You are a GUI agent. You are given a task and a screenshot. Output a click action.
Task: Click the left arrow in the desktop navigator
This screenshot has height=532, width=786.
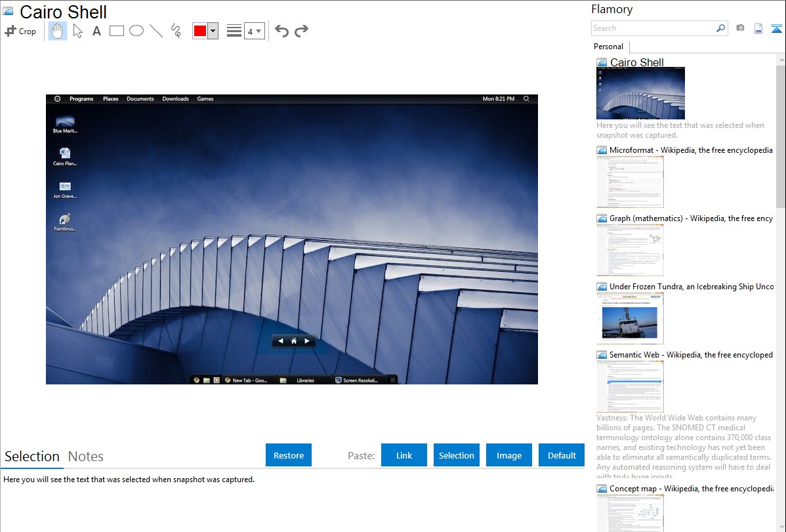(x=280, y=341)
